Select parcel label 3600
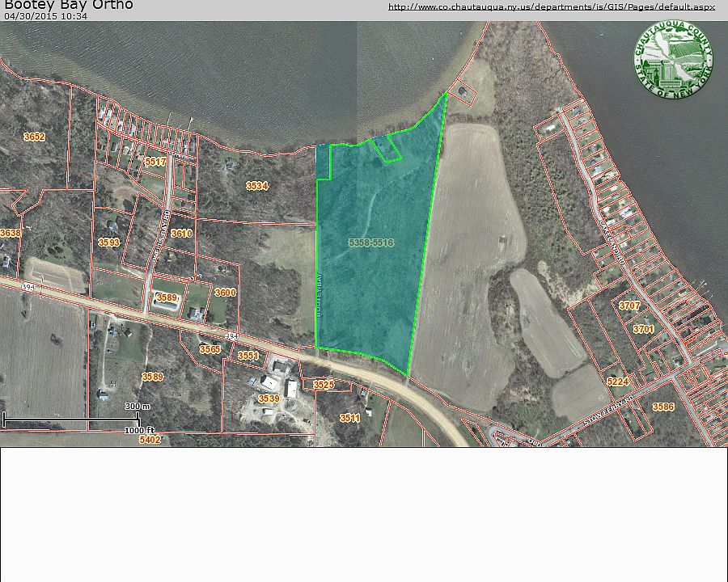Image resolution: width=728 pixels, height=582 pixels. [x=225, y=293]
